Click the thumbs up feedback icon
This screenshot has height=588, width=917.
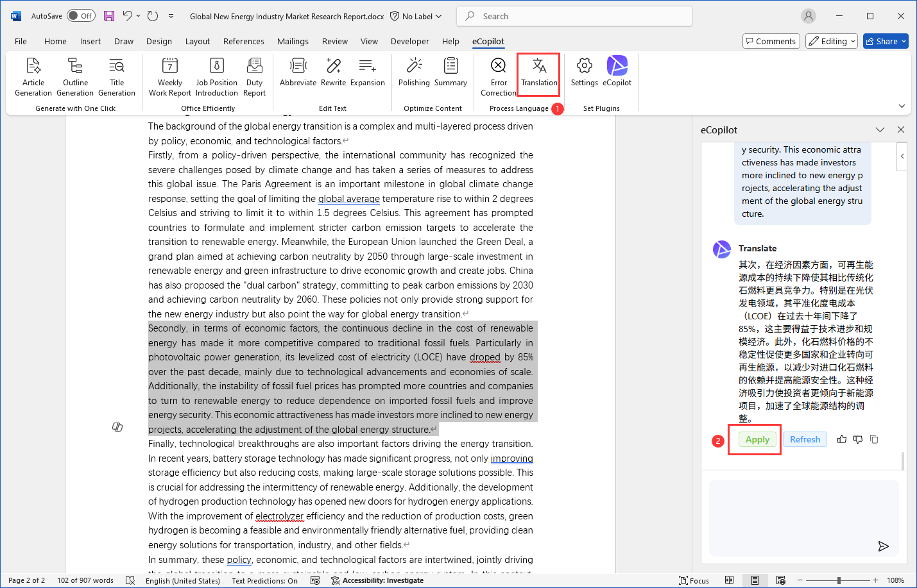842,439
